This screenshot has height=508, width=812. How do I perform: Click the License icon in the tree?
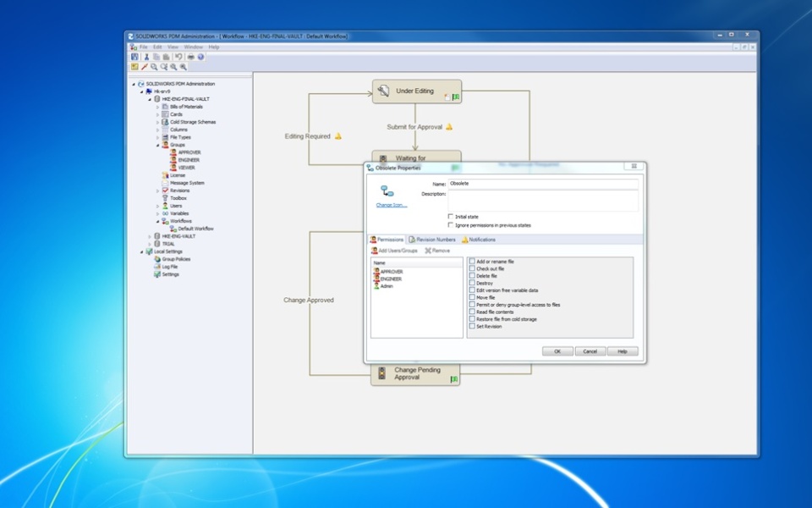coord(165,175)
